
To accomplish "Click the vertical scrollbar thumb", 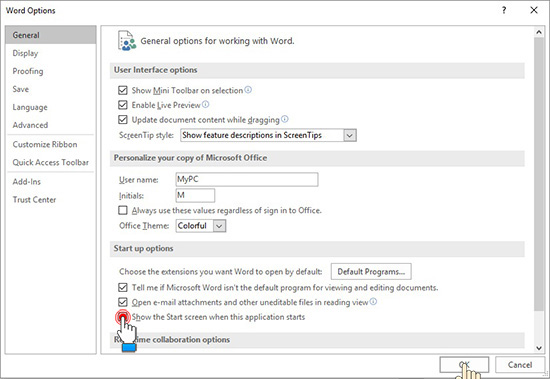I will pyautogui.click(x=539, y=174).
